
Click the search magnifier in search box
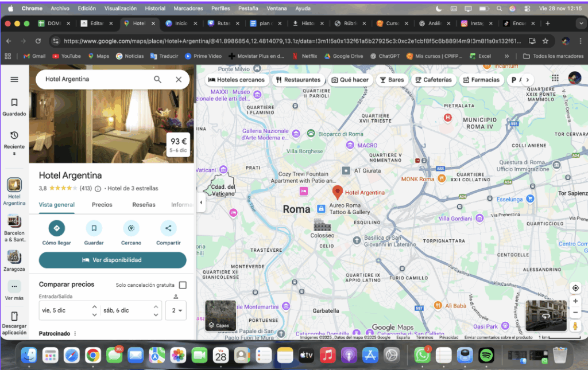[x=157, y=80]
